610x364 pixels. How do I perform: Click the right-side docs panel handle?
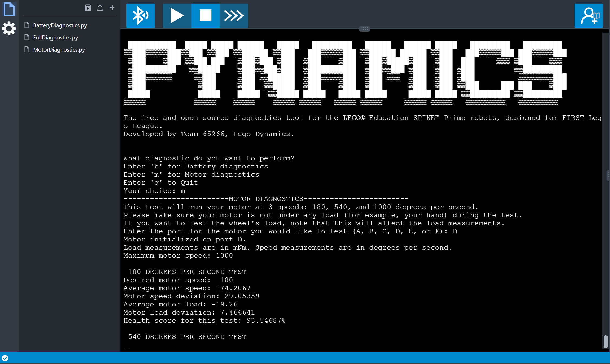608,175
